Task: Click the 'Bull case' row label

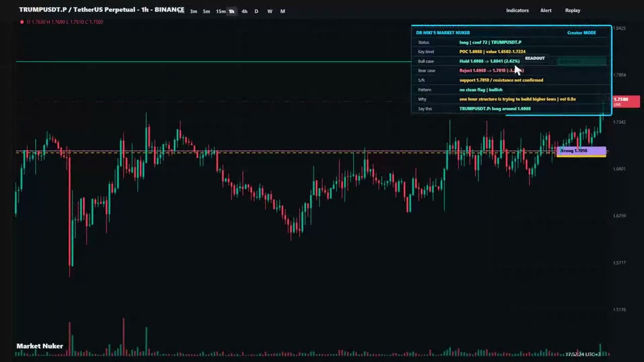Action: (x=426, y=61)
